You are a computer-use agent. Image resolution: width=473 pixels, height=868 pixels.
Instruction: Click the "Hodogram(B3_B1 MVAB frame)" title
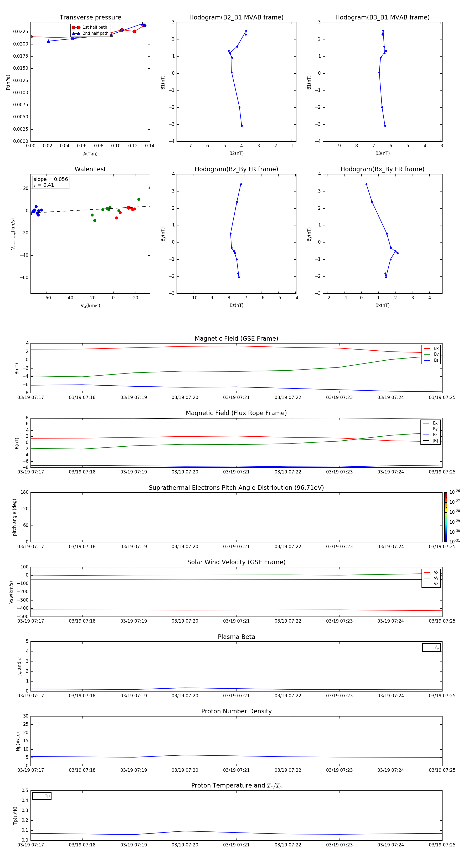[x=382, y=18]
